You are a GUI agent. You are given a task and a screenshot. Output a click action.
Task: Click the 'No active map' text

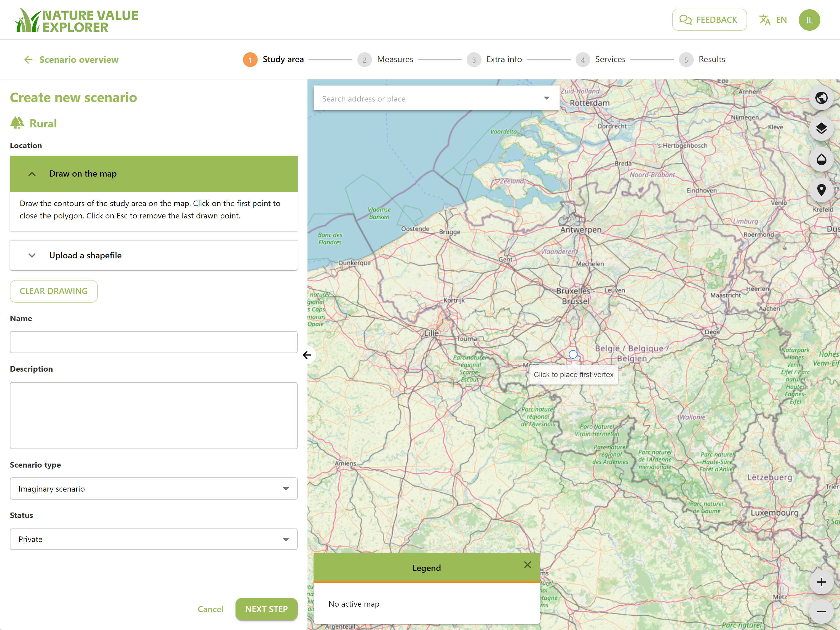[354, 604]
